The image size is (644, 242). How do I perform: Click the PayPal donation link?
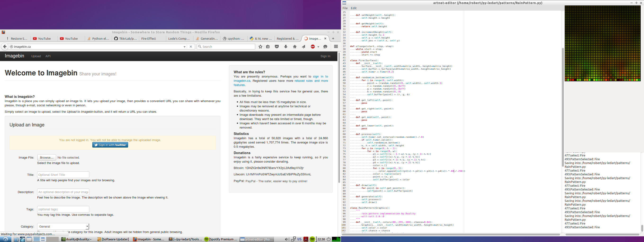pos(276,181)
